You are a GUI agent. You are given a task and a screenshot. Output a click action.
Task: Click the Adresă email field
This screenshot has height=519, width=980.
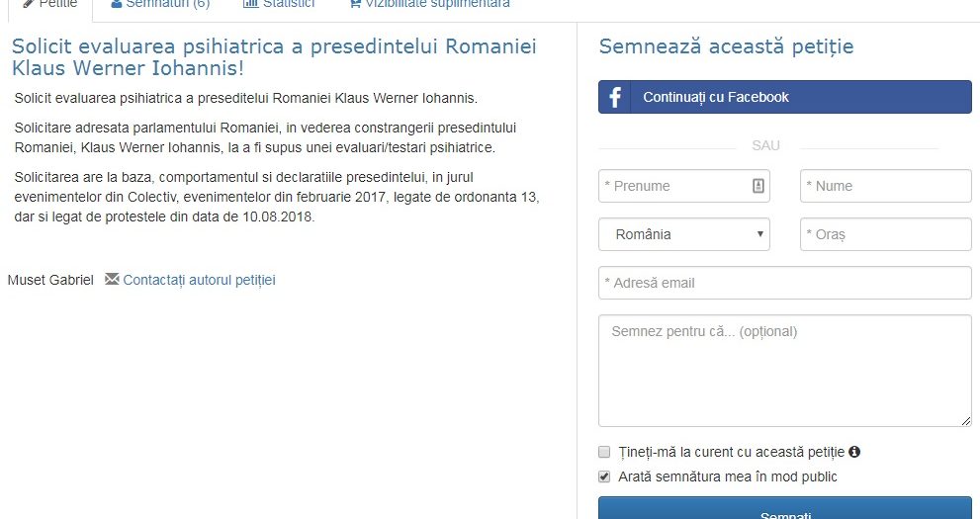(784, 283)
